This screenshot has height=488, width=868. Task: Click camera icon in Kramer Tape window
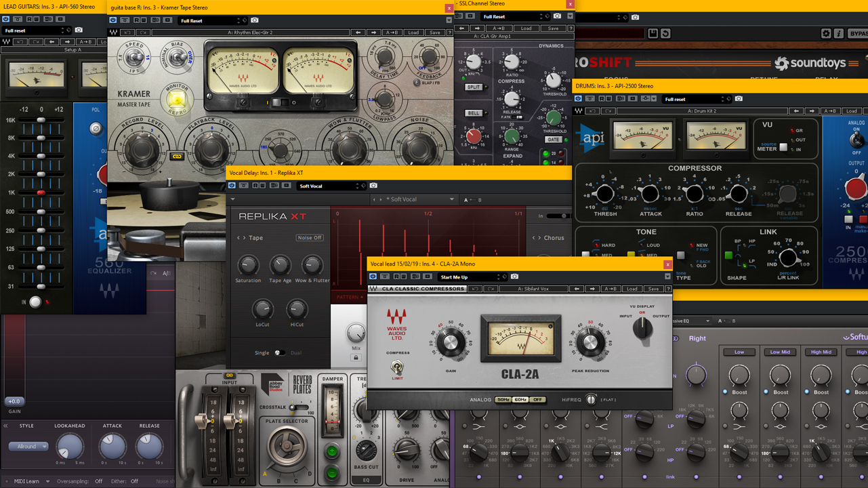coord(255,20)
